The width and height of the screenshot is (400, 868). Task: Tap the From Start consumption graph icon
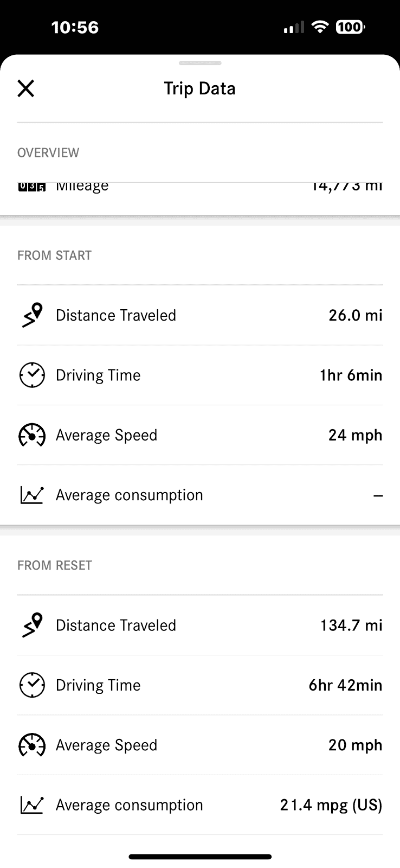click(x=32, y=495)
